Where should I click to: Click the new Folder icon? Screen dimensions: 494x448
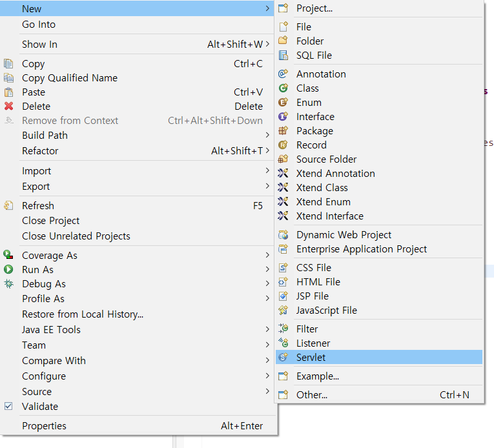[283, 41]
